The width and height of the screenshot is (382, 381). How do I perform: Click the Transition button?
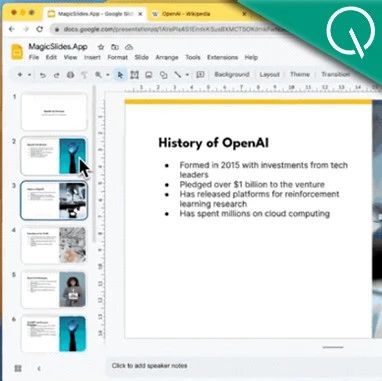click(x=336, y=74)
